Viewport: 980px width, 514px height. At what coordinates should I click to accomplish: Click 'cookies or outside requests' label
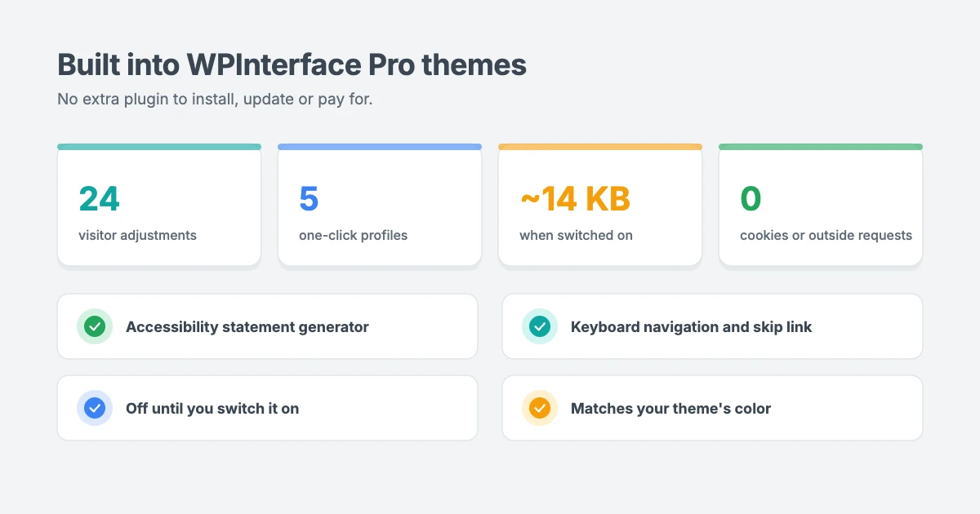point(826,235)
